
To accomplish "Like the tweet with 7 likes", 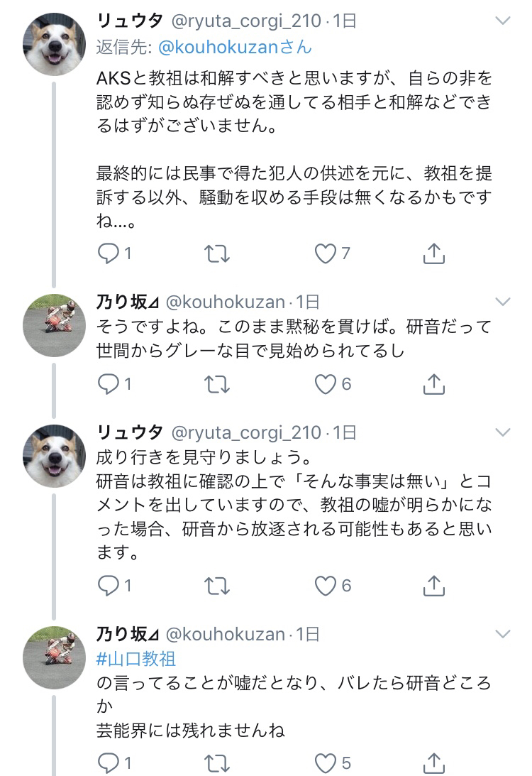I will click(326, 253).
